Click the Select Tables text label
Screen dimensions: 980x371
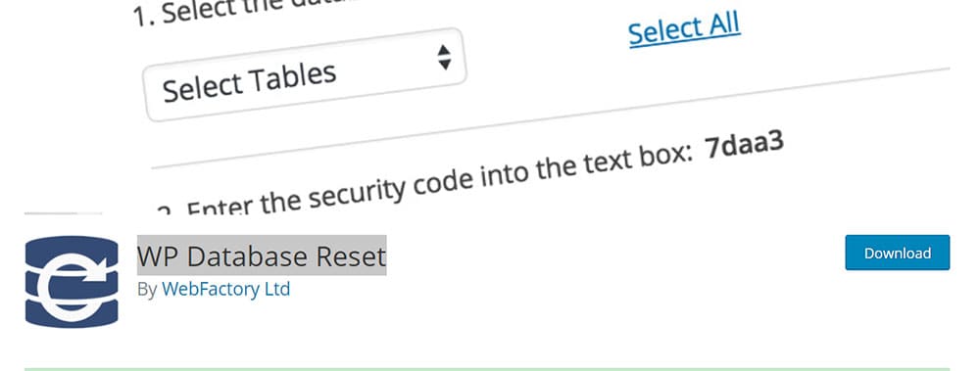click(249, 82)
